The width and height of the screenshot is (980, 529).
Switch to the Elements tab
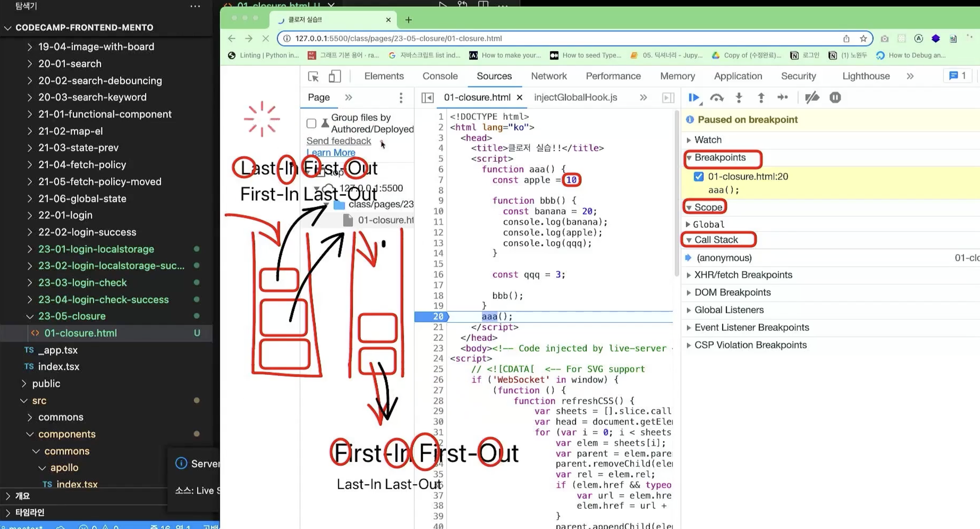tap(384, 76)
